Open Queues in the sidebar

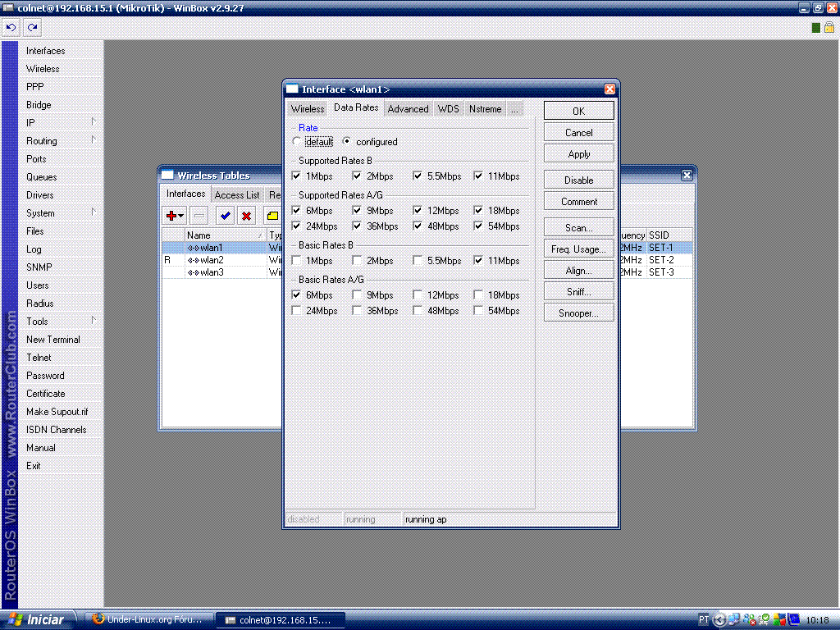pyautogui.click(x=61, y=177)
